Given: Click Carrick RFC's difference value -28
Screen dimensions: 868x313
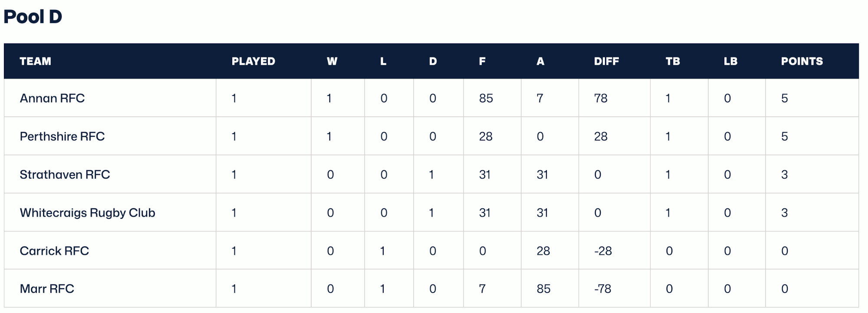Looking at the screenshot, I should coord(603,251).
